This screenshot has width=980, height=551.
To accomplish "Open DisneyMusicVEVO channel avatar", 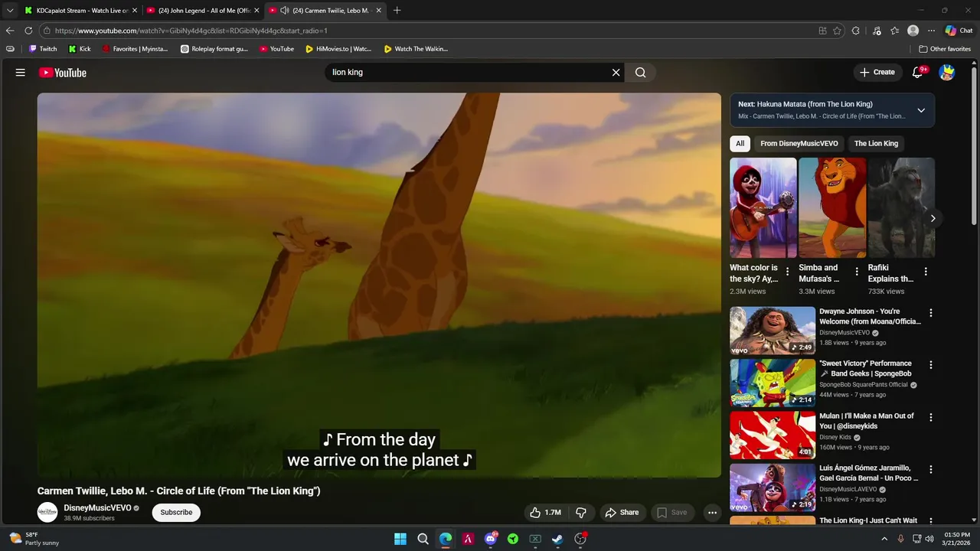I will point(47,512).
